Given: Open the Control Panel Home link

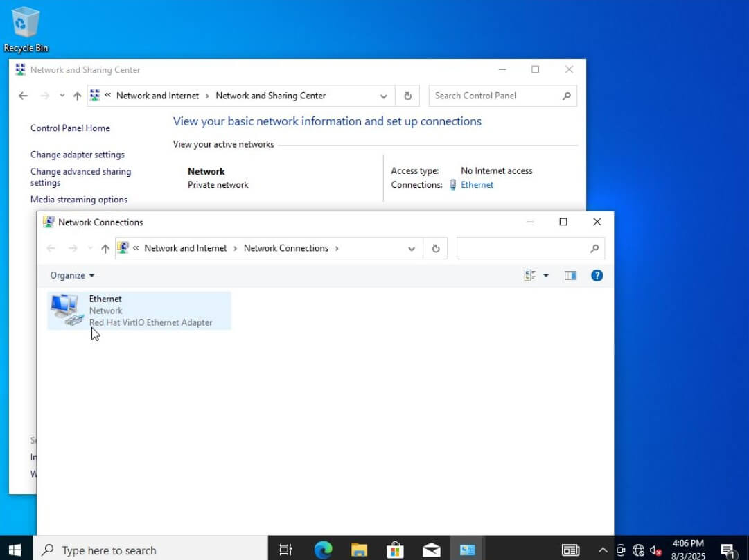Looking at the screenshot, I should tap(70, 128).
